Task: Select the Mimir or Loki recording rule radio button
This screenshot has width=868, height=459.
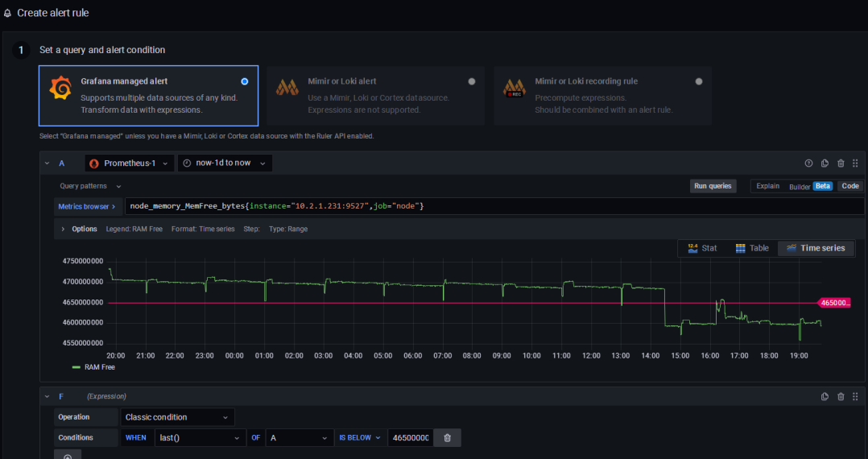Action: 699,81
